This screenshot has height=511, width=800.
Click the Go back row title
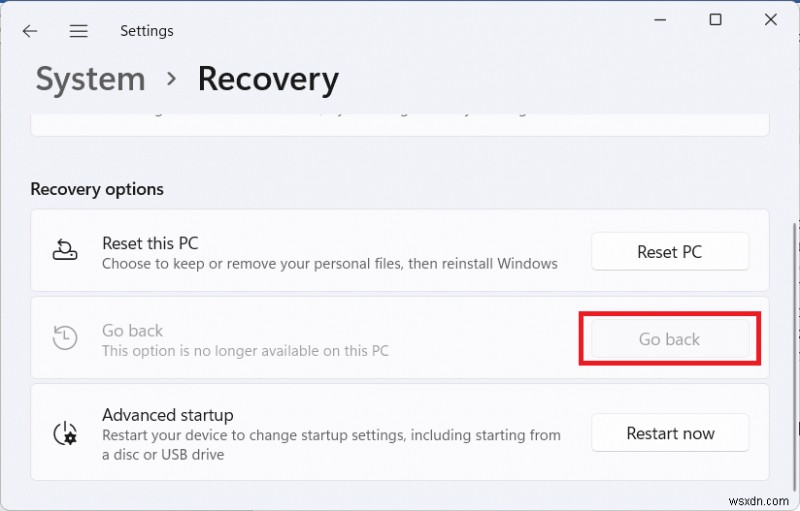(x=132, y=330)
